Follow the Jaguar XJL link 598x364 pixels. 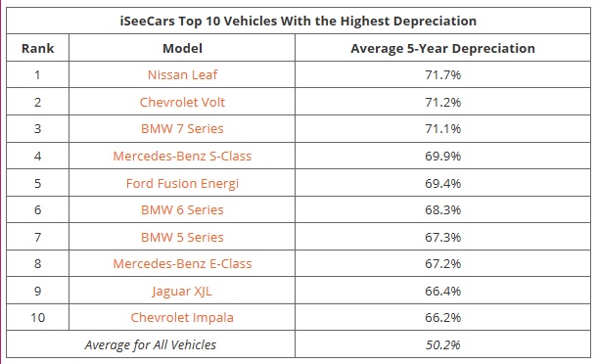[x=182, y=292]
